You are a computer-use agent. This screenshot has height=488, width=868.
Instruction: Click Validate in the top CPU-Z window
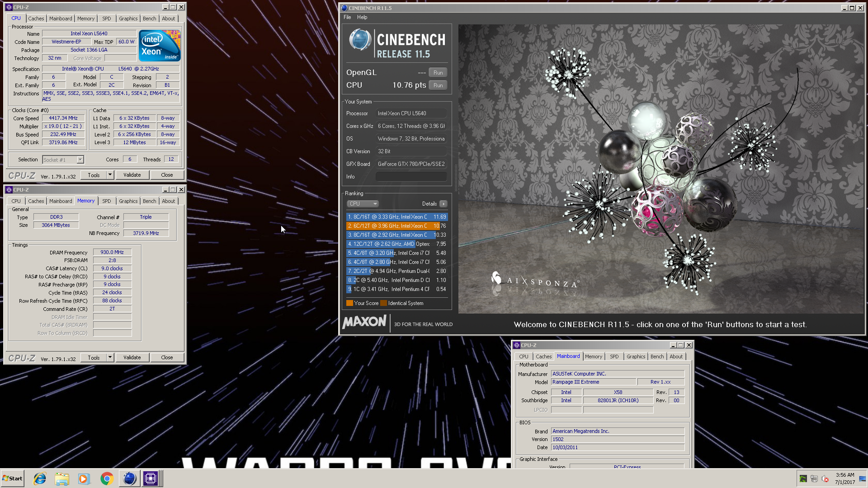point(132,175)
